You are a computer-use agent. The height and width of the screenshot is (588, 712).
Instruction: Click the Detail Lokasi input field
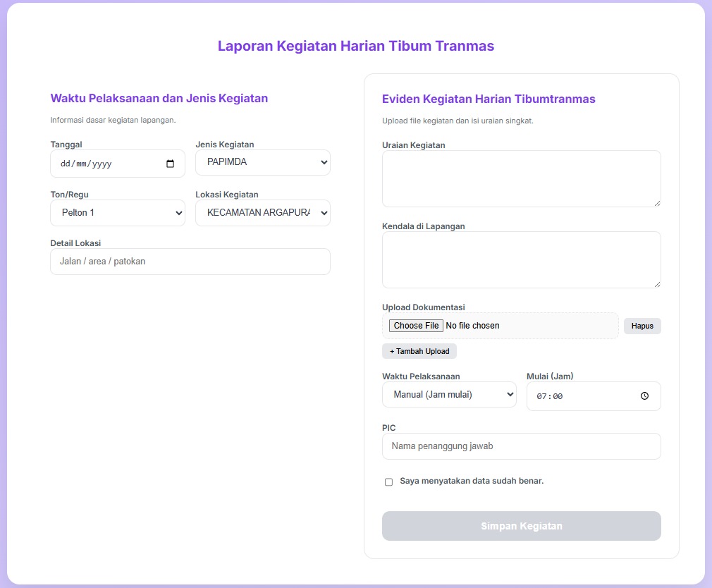[190, 262]
